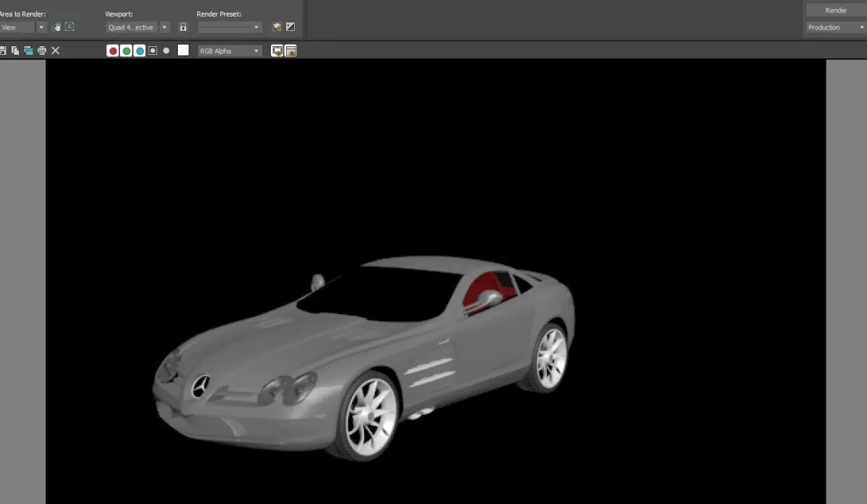Toggle the UI display eye icon
The width and height of the screenshot is (867, 504).
pyautogui.click(x=290, y=51)
